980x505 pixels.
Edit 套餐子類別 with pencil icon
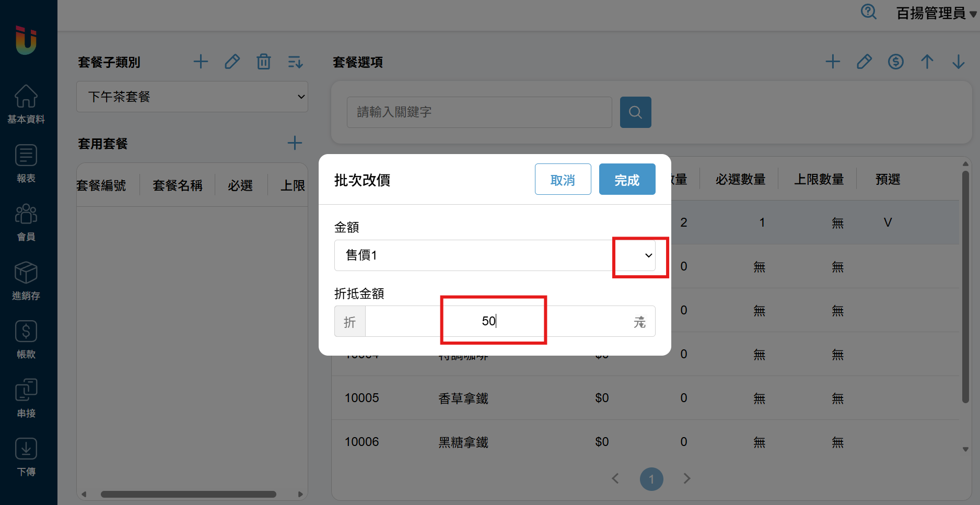[x=232, y=62]
